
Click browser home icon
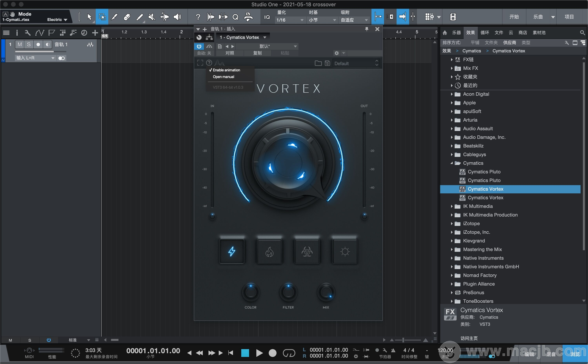pyautogui.click(x=445, y=33)
